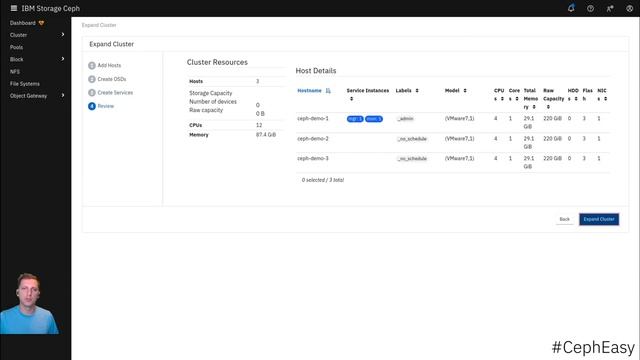Expand the Object Gateway sidebar chevron
This screenshot has width=640, height=360.
(x=63, y=95)
